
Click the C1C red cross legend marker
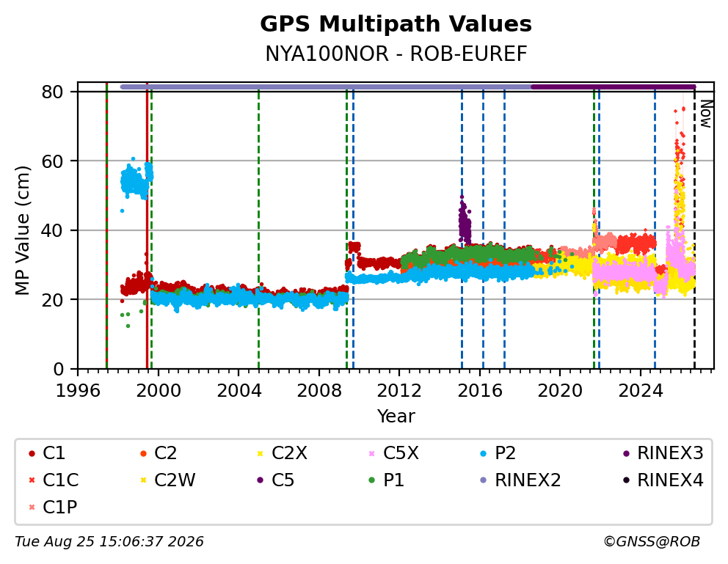pyautogui.click(x=32, y=480)
